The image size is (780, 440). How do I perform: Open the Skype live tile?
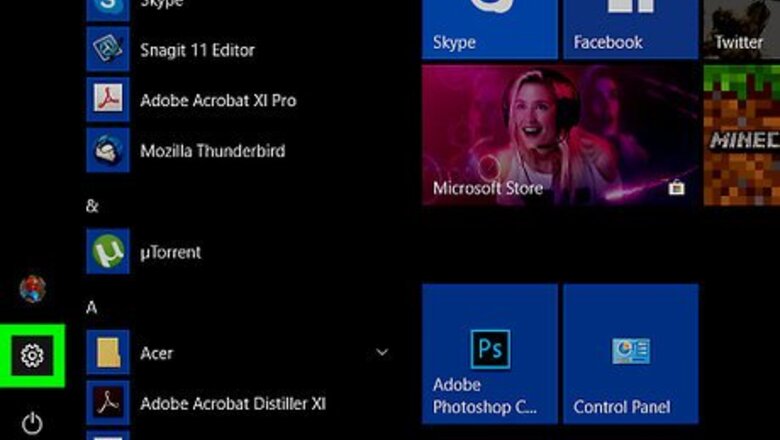490,29
